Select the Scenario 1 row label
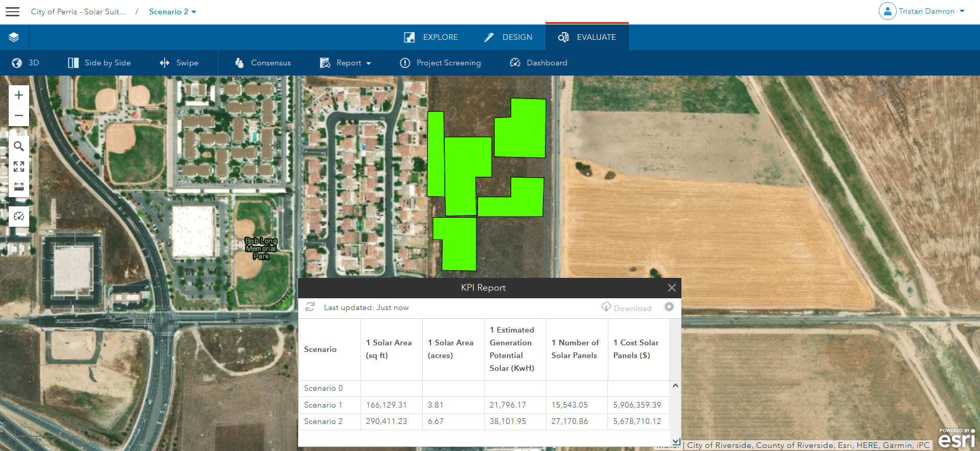This screenshot has width=980, height=451. click(x=323, y=405)
